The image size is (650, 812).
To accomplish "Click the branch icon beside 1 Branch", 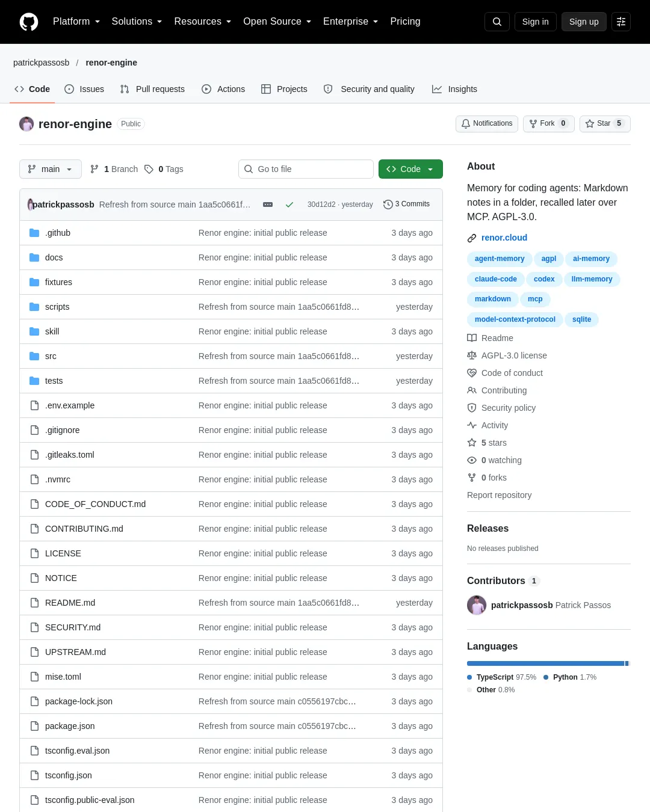I will click(x=94, y=169).
